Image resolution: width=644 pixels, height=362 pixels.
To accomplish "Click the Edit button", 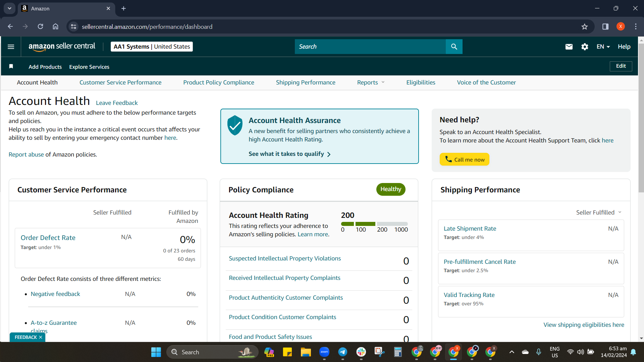I will point(621,66).
